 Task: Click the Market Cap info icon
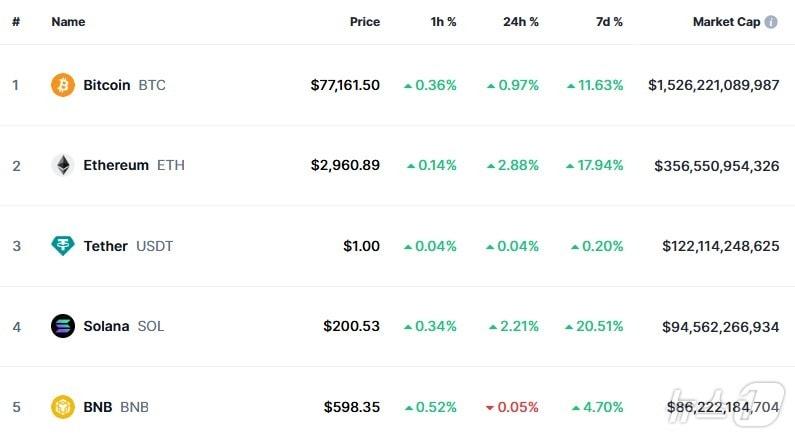[x=771, y=22]
